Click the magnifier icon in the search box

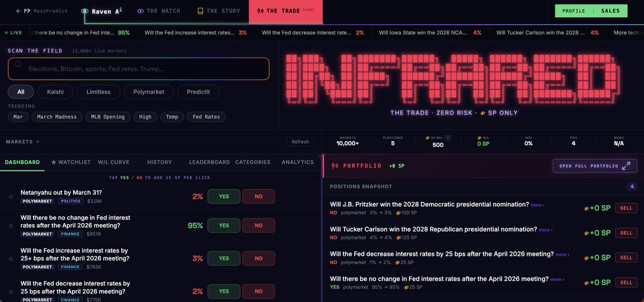[x=18, y=64]
